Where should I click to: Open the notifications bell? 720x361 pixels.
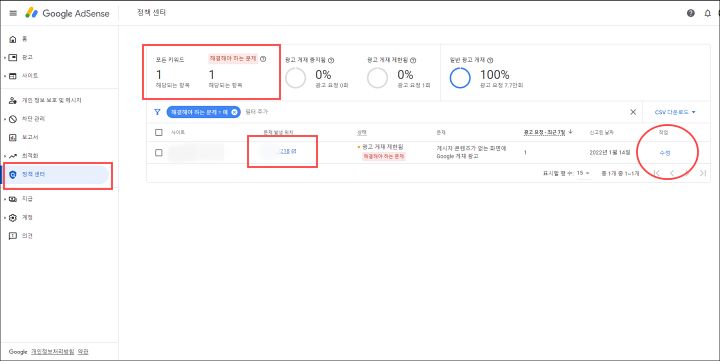point(707,13)
